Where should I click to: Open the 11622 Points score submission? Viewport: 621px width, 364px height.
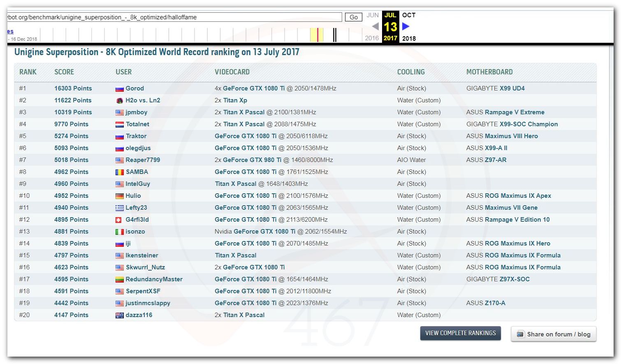73,100
